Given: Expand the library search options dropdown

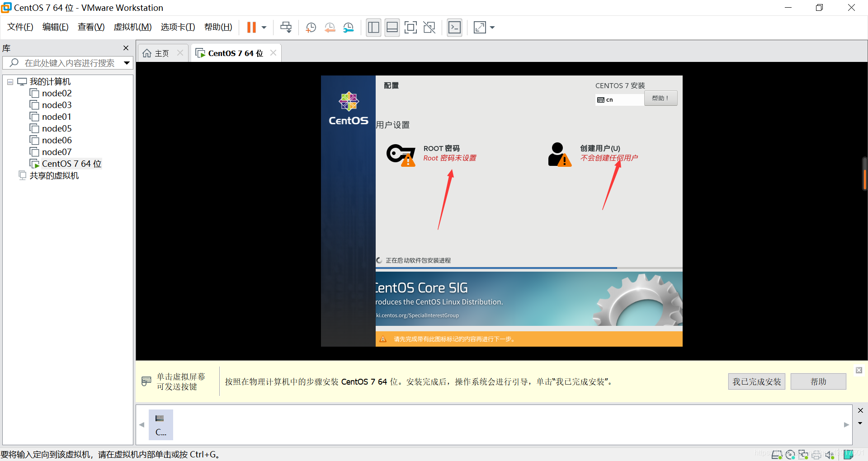Looking at the screenshot, I should [127, 63].
